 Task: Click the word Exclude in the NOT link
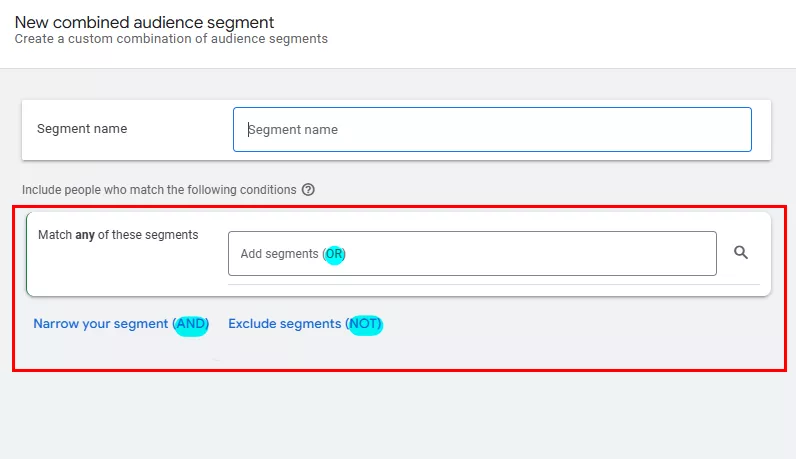pos(252,324)
